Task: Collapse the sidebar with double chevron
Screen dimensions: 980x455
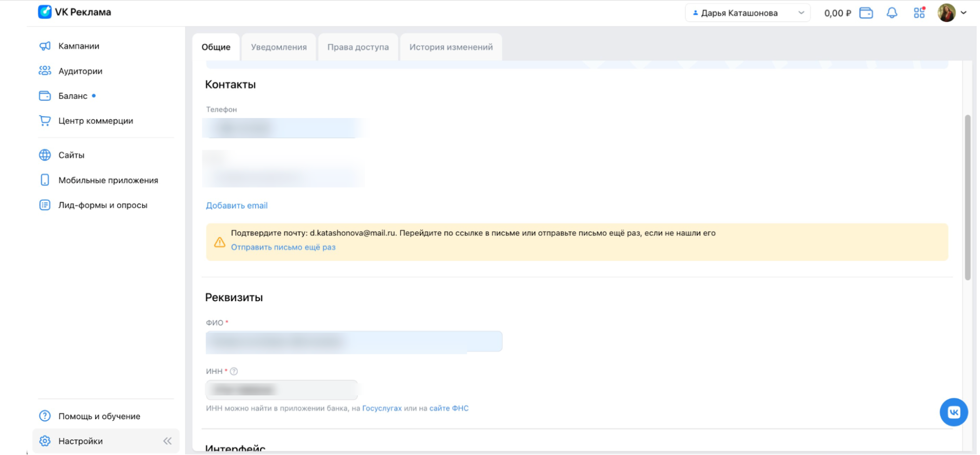Action: [x=167, y=441]
